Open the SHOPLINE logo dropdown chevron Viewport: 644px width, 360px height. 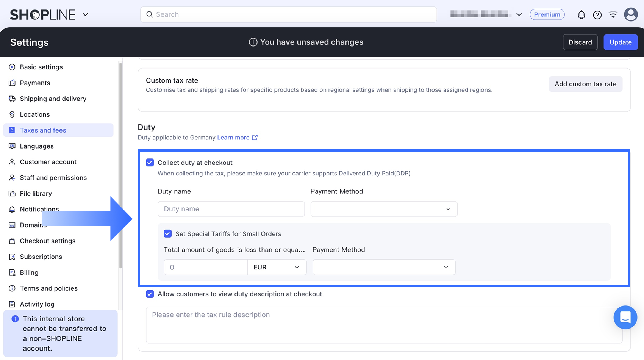85,14
